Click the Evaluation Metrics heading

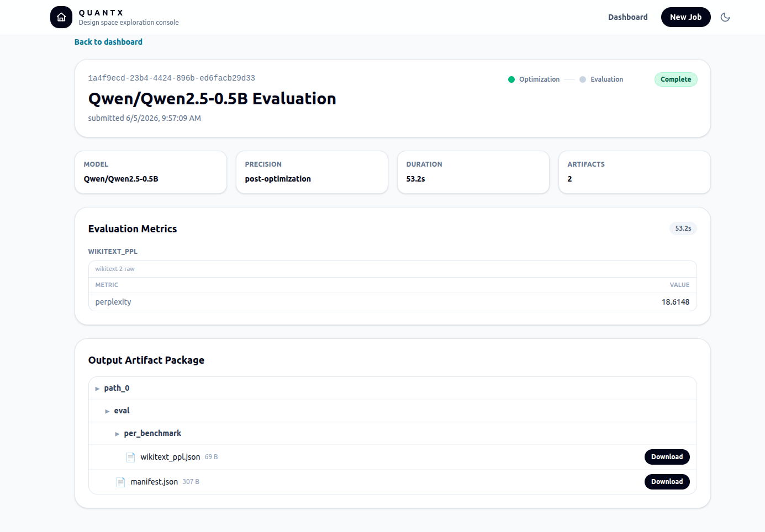click(x=133, y=229)
